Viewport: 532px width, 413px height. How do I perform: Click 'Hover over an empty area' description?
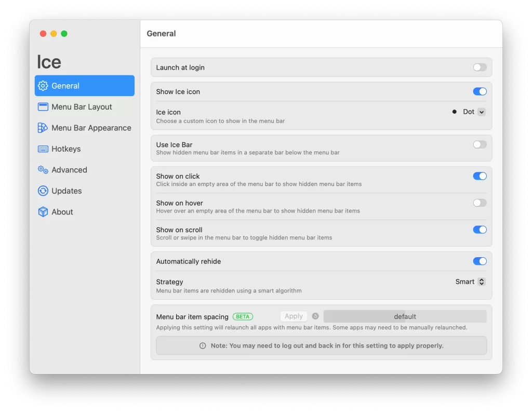click(x=258, y=211)
